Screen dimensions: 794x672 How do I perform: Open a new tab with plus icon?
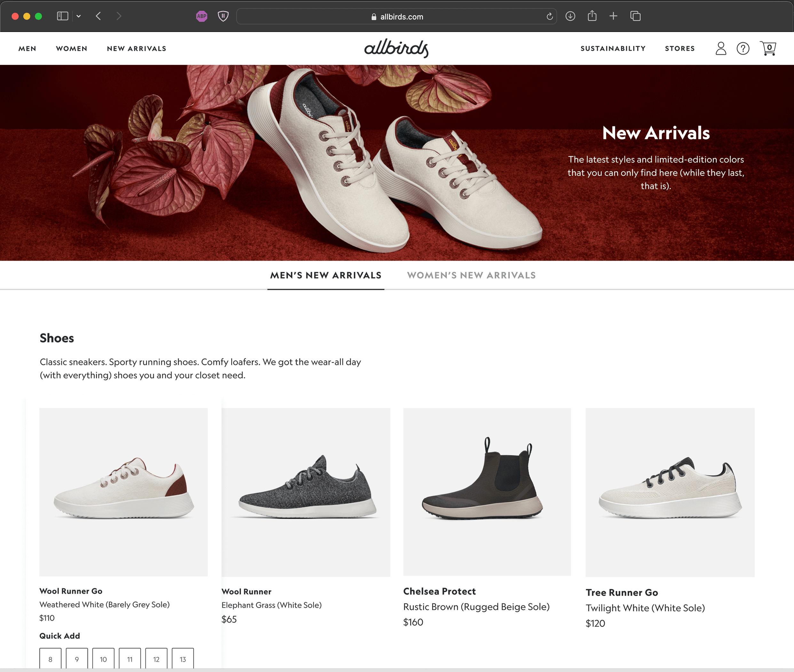click(x=613, y=16)
